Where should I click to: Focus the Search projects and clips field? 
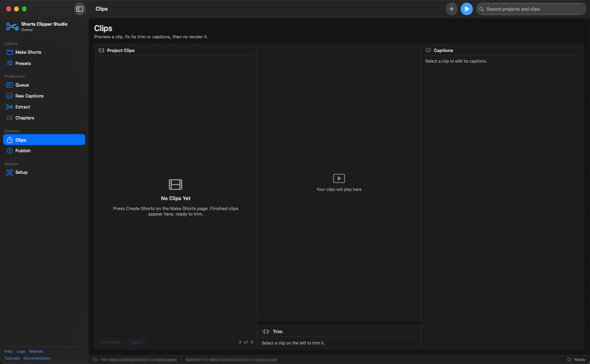(x=531, y=9)
